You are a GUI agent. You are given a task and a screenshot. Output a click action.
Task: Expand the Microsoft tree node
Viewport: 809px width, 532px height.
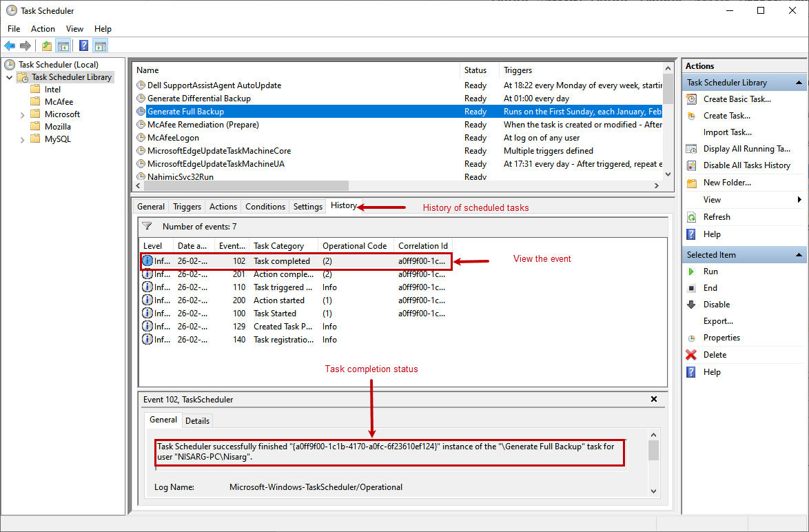coord(21,114)
